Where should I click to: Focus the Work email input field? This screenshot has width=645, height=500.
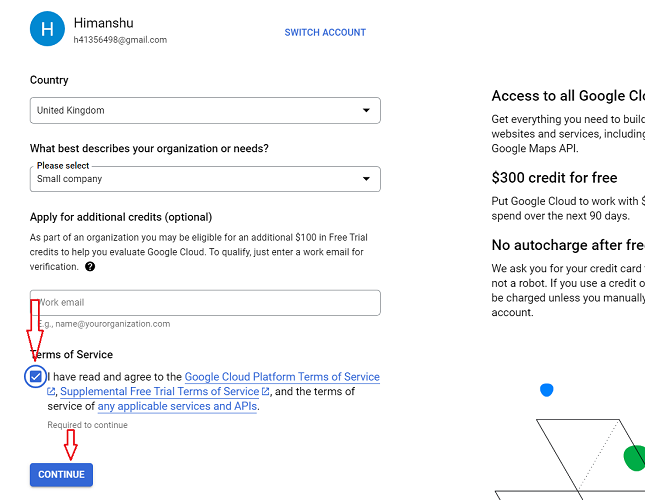[205, 302]
